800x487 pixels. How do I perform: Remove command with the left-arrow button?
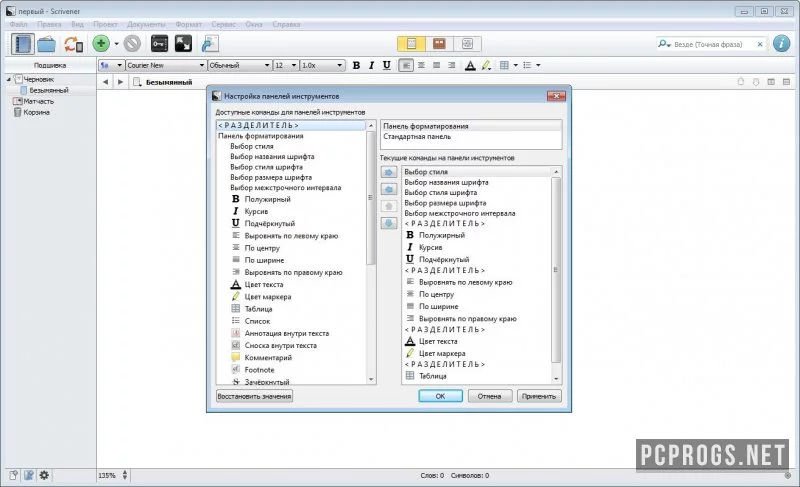tap(389, 189)
